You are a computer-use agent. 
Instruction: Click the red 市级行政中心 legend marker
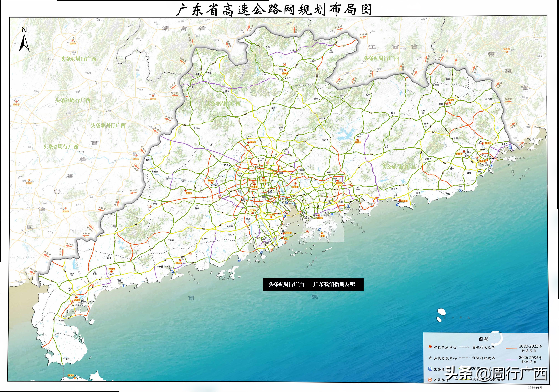[430, 347]
